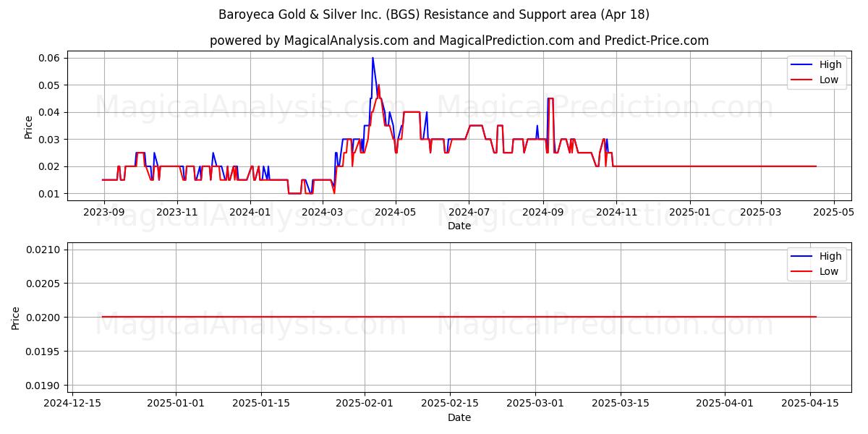Viewport: 868px width, 434px height.
Task: Click the red Low line swatch in the bottom legend
Action: click(803, 272)
